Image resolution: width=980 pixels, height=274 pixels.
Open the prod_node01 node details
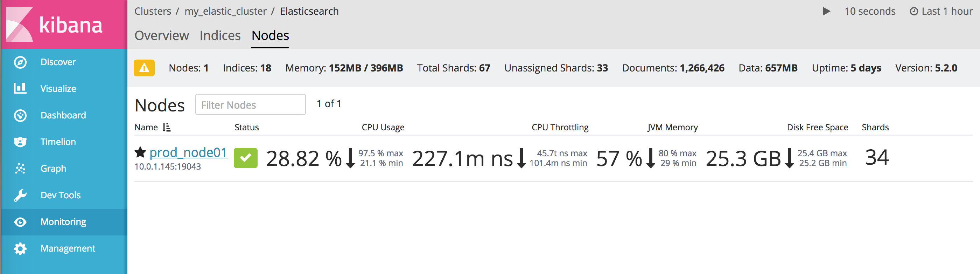[x=188, y=152]
